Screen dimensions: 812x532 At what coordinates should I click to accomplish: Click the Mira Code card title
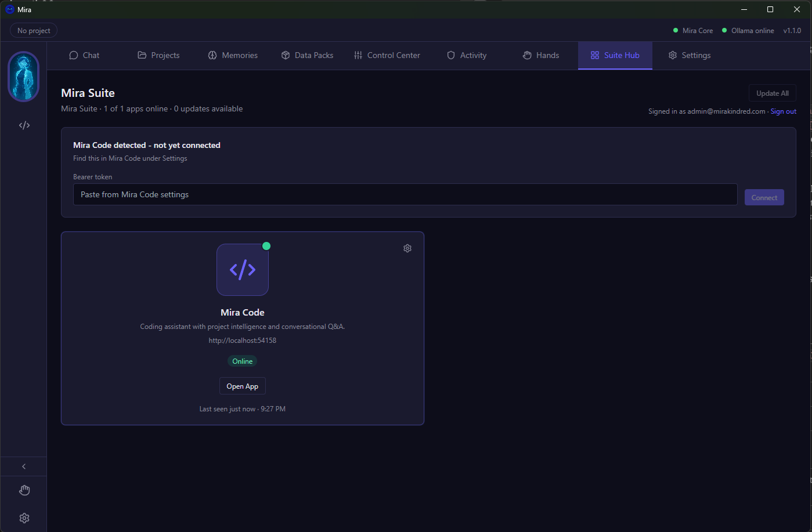pyautogui.click(x=243, y=312)
